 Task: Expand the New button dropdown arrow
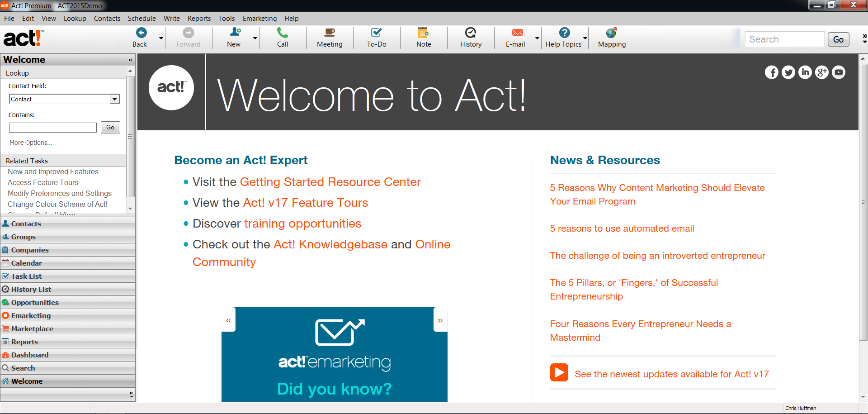[255, 38]
